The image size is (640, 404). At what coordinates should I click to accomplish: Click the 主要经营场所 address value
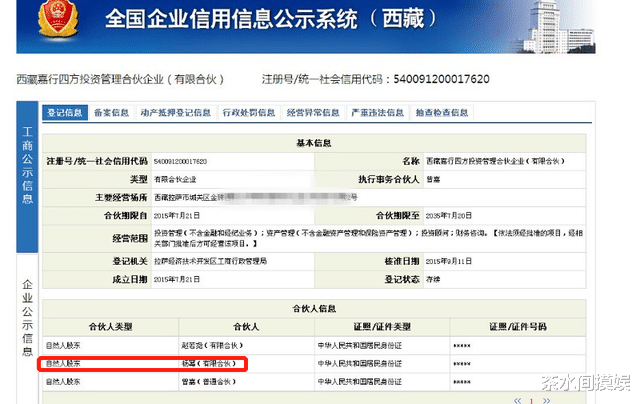click(x=256, y=198)
